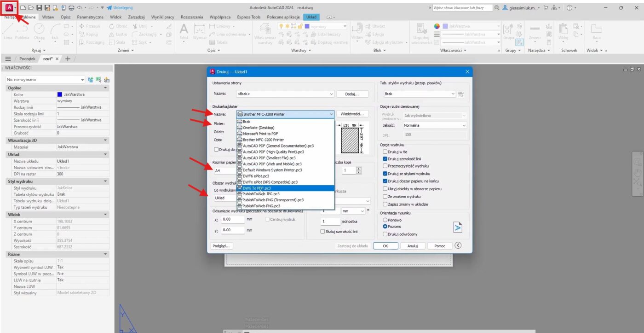
Task: Open the AutoCAD application menu (red A)
Action: (9, 8)
